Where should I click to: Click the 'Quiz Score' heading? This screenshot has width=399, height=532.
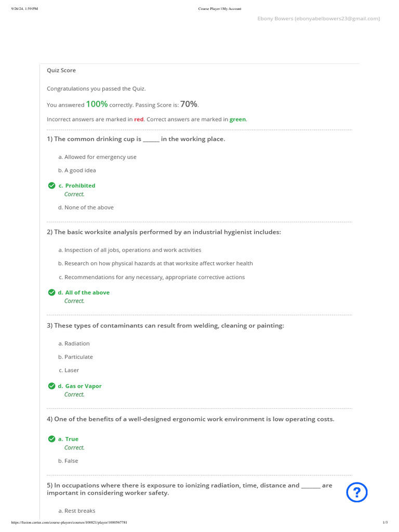click(x=61, y=71)
